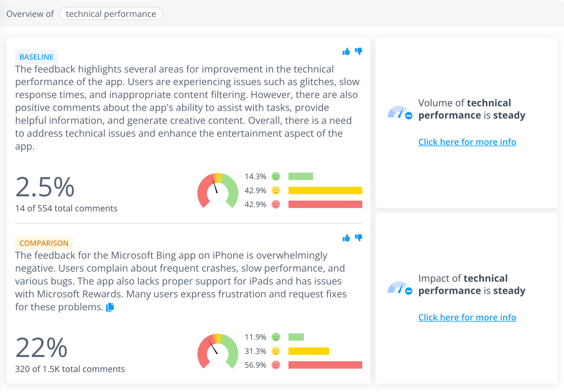Click the neutral face emoji in Baseline sentiment
This screenshot has height=392, width=564.
(x=276, y=190)
